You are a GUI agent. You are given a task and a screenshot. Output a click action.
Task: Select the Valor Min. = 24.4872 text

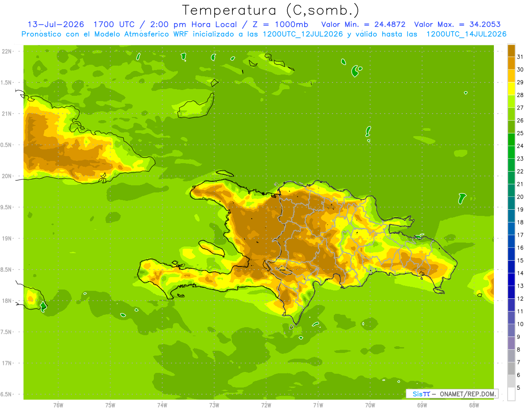363,24
